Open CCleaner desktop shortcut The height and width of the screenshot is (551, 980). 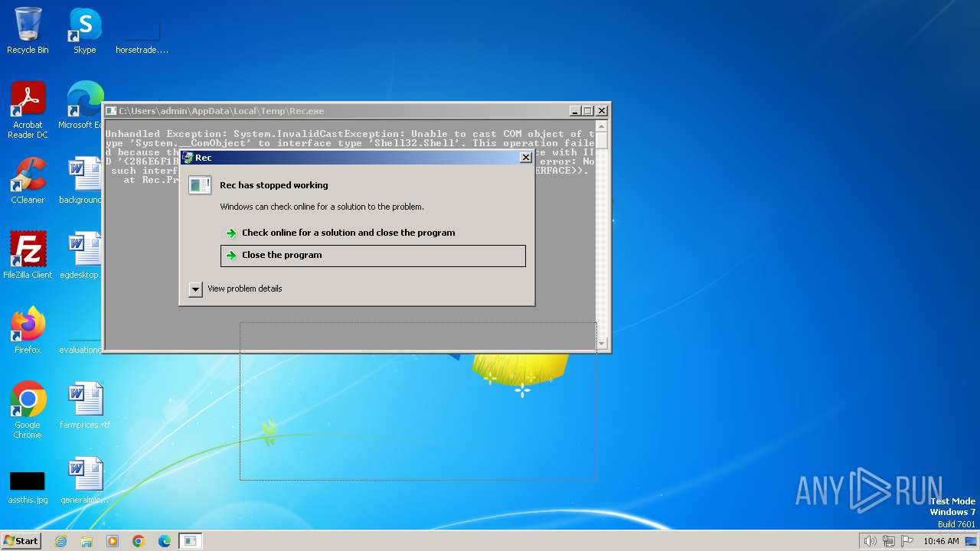click(x=28, y=181)
